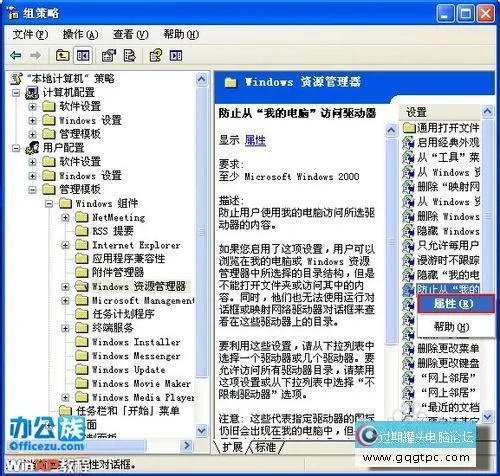Click the Up one level folder icon
Viewport: 500px width, 476px height.
point(63,55)
